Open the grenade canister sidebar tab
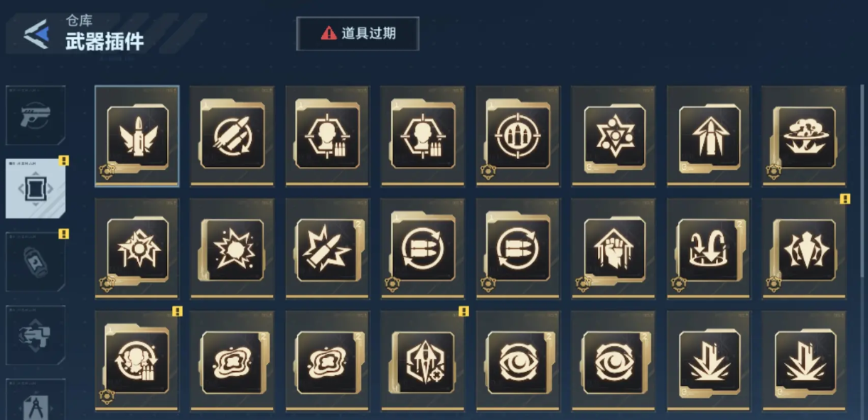 (36, 262)
